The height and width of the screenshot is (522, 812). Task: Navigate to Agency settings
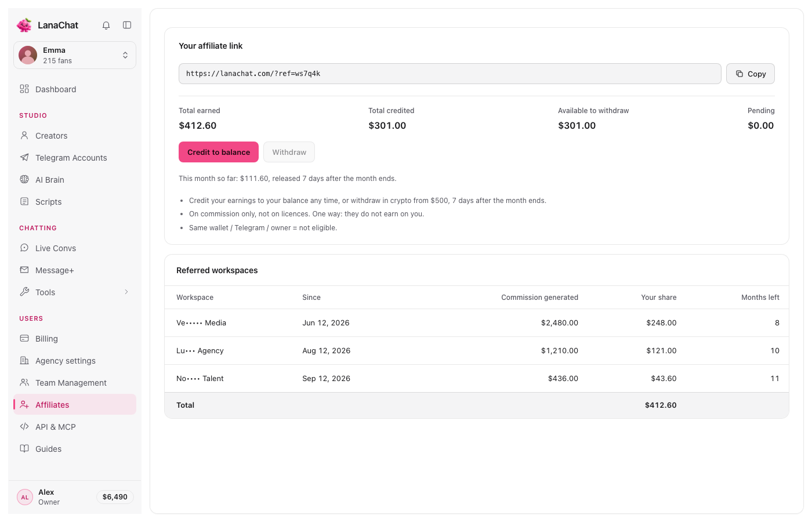(x=75, y=360)
